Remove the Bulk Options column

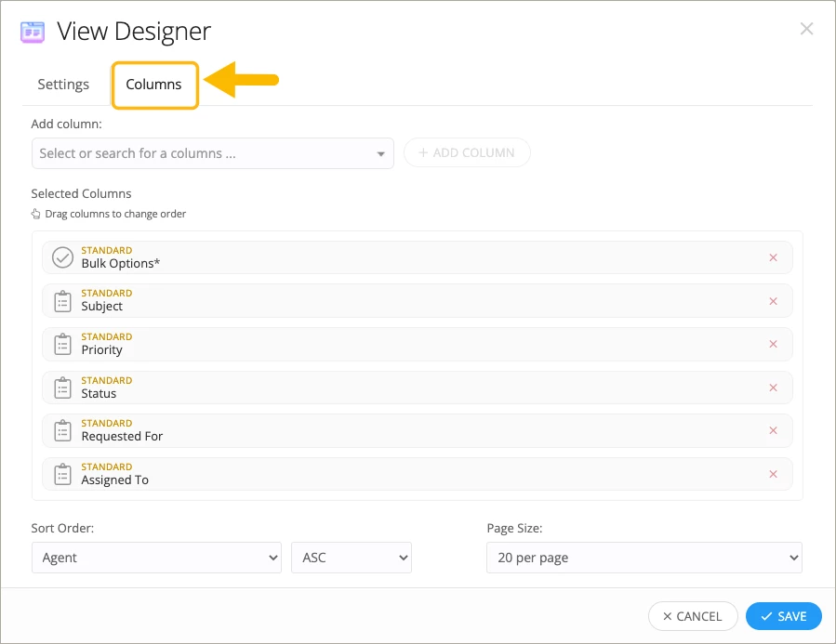click(x=773, y=257)
